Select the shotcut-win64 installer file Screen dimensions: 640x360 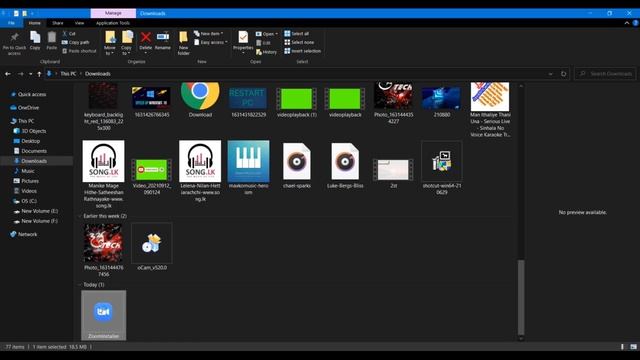(x=442, y=168)
